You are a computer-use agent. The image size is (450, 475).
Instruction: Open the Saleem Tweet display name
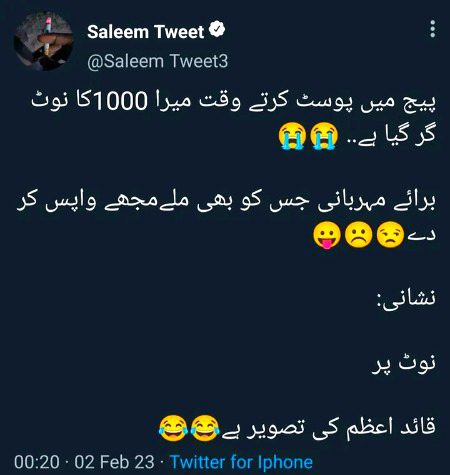[145, 32]
